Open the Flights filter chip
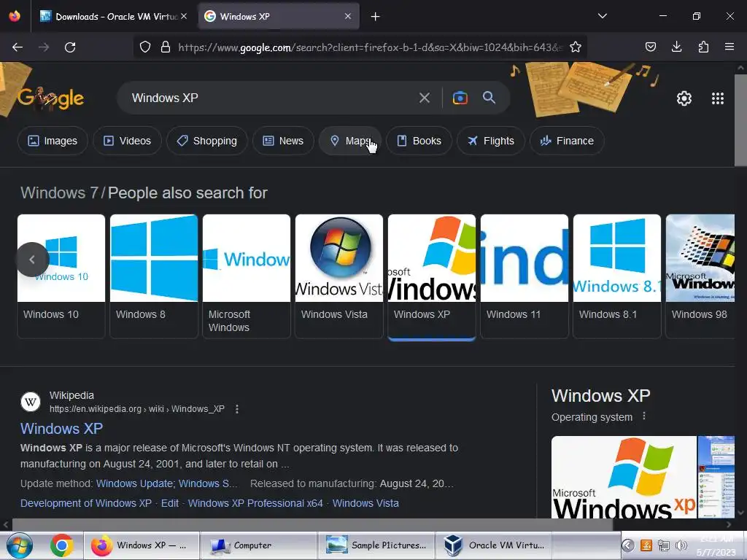This screenshot has height=560, width=747. tap(491, 141)
